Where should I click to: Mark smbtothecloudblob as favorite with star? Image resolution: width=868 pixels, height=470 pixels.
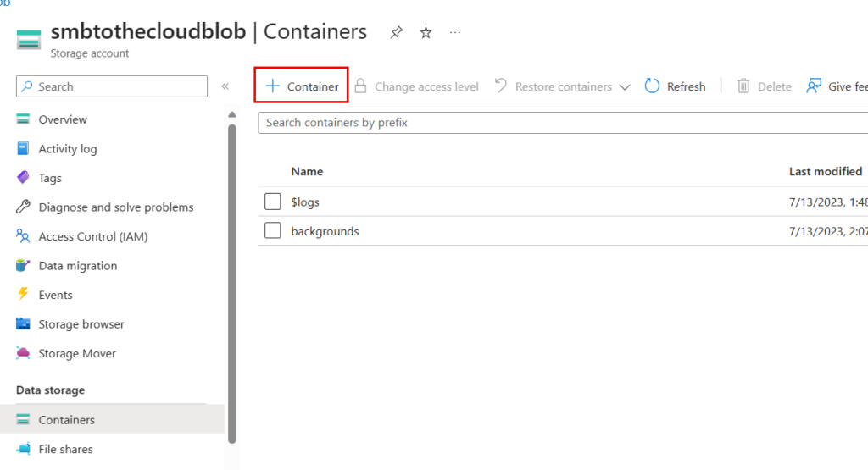tap(426, 33)
